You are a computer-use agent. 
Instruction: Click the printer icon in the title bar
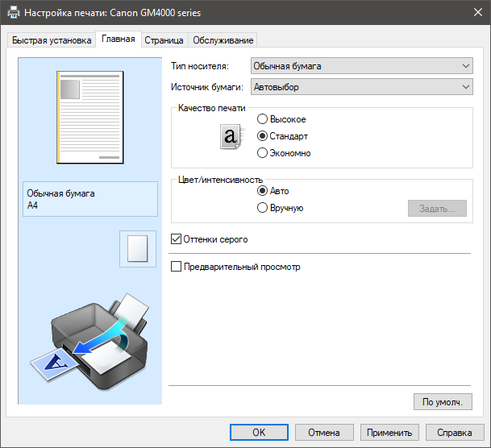13,13
